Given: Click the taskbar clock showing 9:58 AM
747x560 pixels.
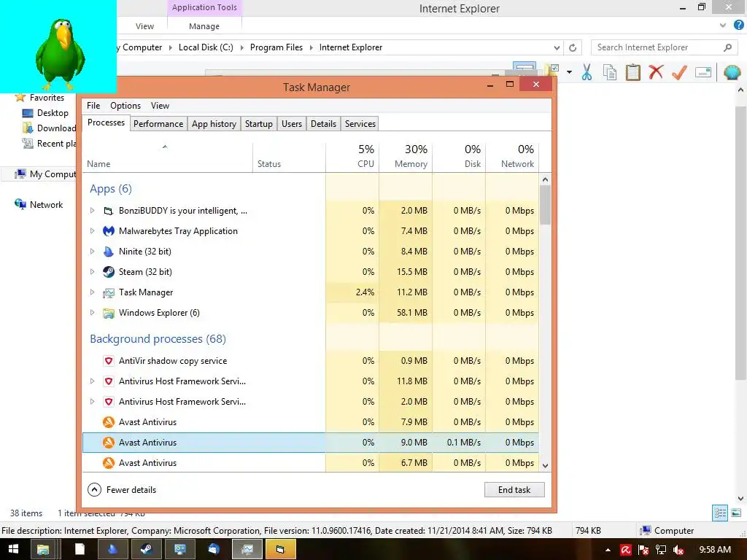Looking at the screenshot, I should pos(715,550).
